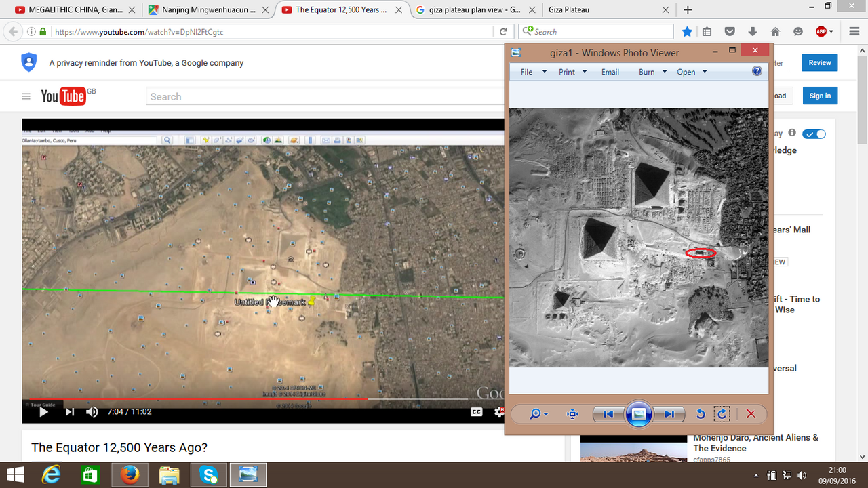The width and height of the screenshot is (868, 488).
Task: Toggle closed captions on the video
Action: [x=477, y=411]
